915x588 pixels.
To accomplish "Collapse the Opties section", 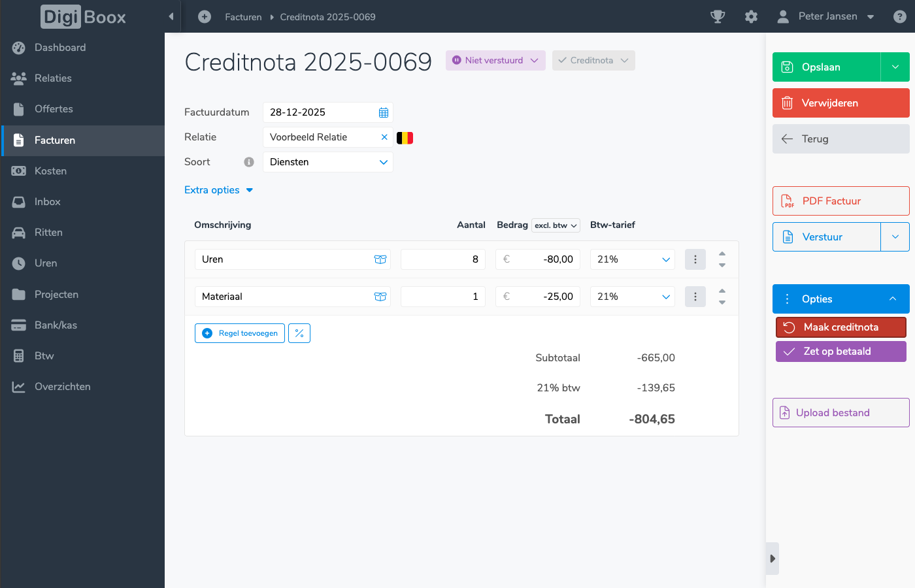I will [892, 299].
